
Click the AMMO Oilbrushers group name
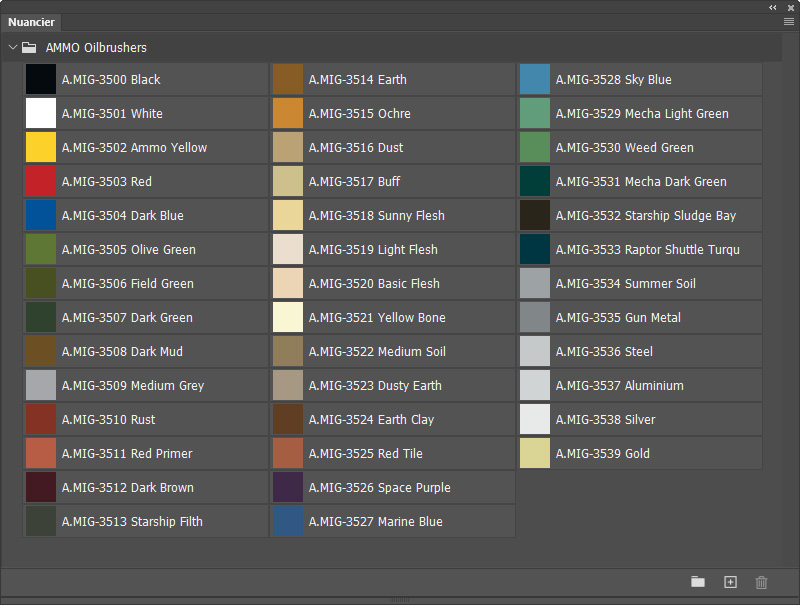tap(96, 47)
